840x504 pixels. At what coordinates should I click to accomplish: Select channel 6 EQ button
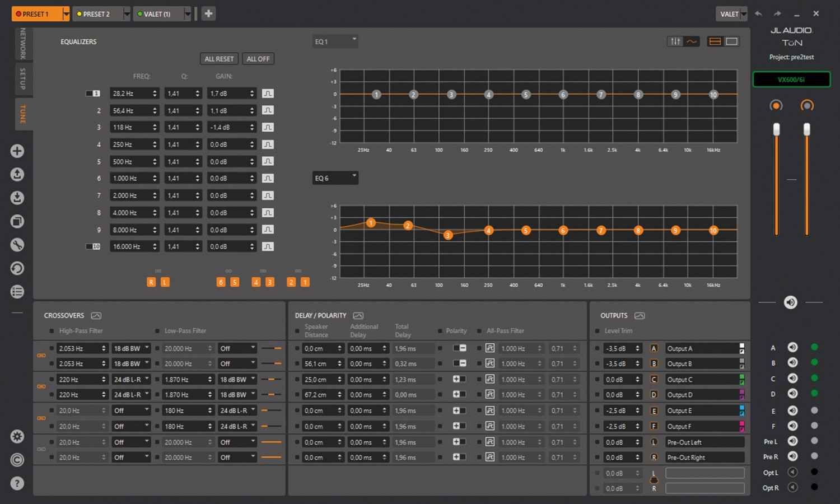[221, 282]
